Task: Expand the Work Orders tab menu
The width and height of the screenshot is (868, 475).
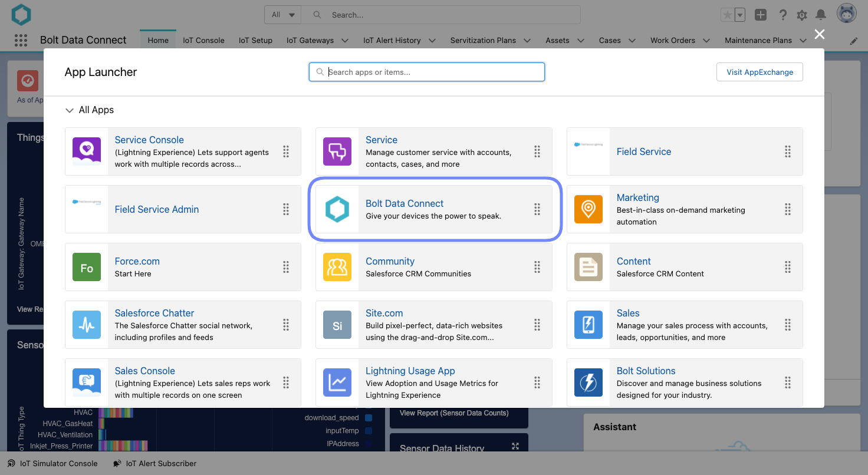Action: (x=706, y=41)
